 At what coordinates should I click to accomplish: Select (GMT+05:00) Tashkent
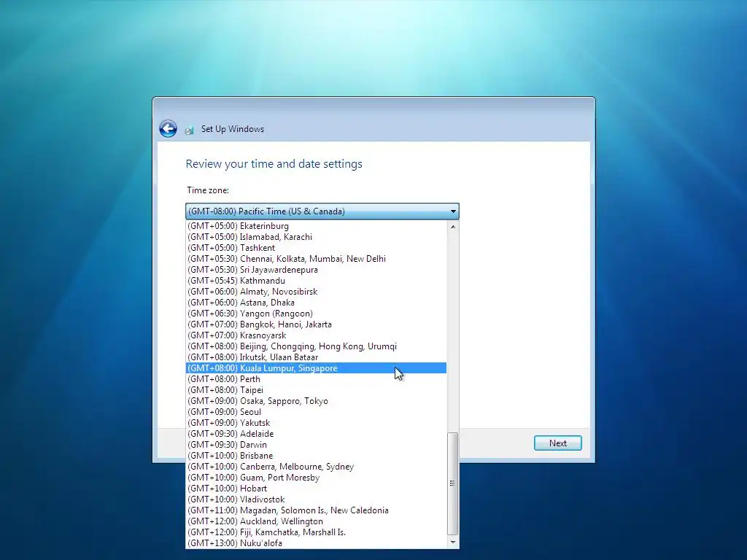pos(316,248)
